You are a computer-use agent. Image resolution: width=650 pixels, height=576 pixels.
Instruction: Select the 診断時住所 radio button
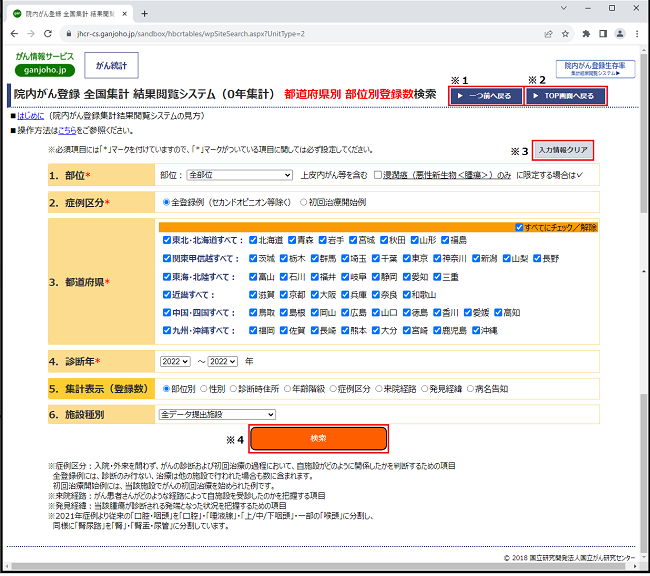coord(233,389)
